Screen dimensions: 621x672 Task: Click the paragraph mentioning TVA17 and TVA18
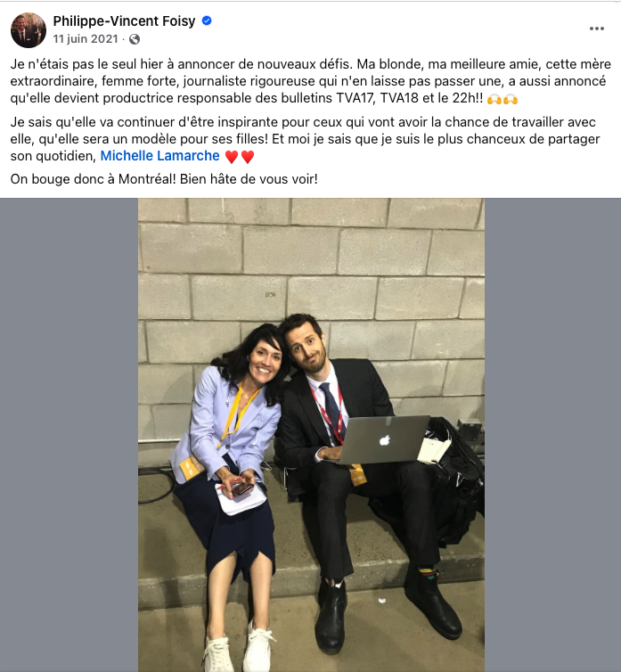310,81
